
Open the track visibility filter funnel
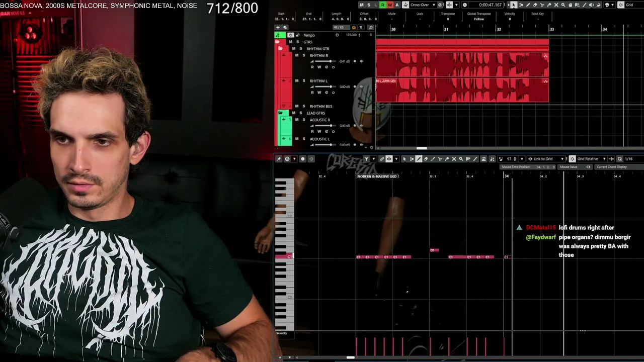[x=361, y=27]
